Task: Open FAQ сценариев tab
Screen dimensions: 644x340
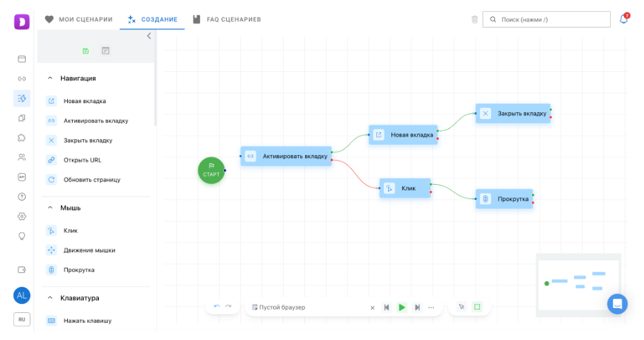Action: pos(227,19)
